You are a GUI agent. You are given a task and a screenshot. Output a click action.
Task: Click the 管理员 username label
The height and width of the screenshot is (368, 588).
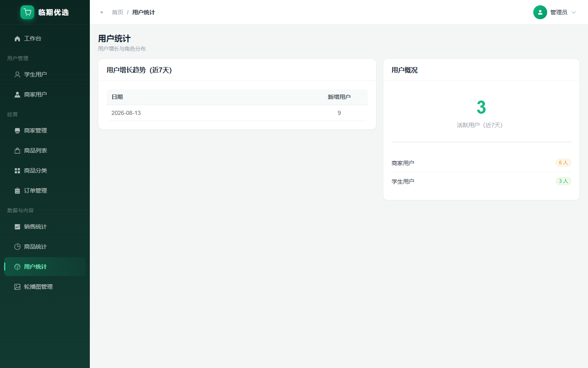(x=559, y=12)
